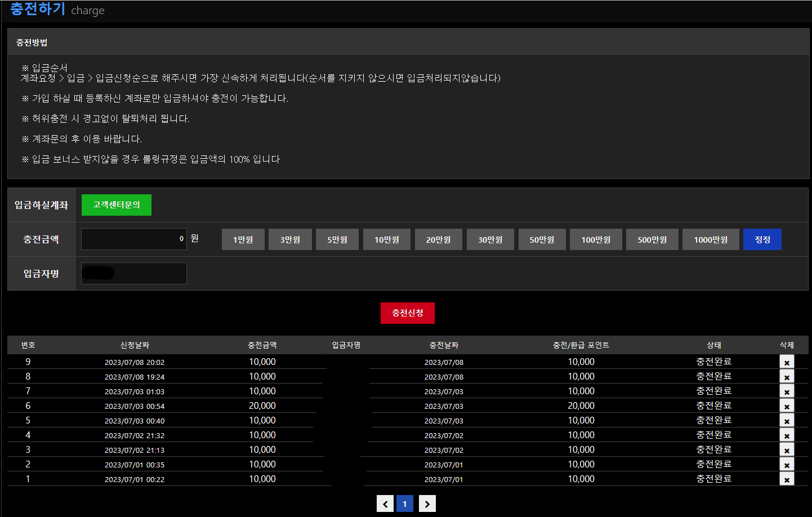Submit with the red 충전신청 button
Viewport: 812px width, 517px height.
click(x=407, y=313)
